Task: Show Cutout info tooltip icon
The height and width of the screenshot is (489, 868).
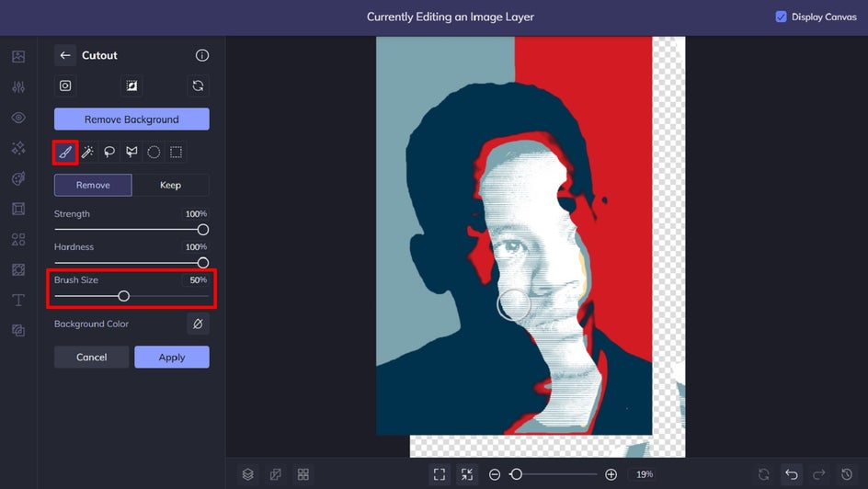Action: tap(202, 55)
